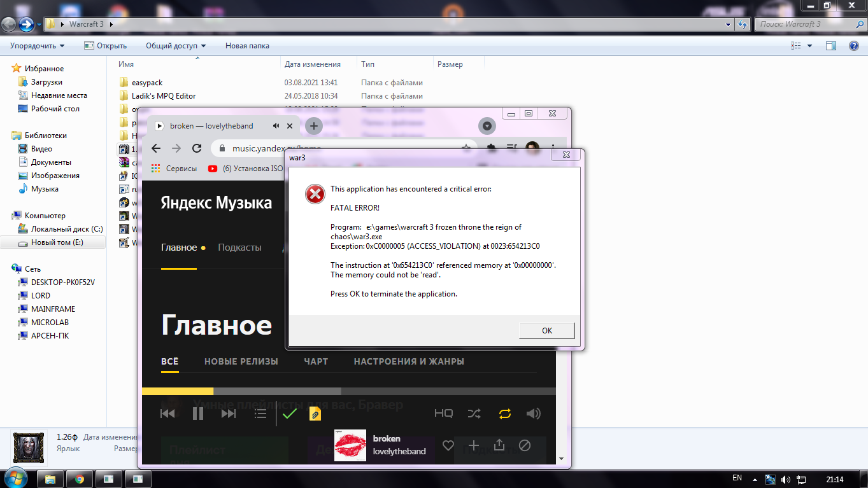Open the Видео library
The image size is (868, 488).
(41, 149)
